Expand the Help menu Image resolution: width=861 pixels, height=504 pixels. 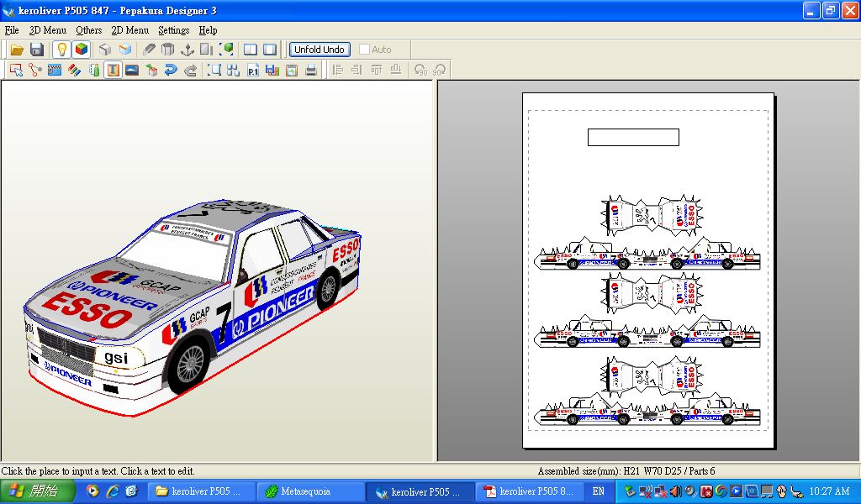coord(208,30)
